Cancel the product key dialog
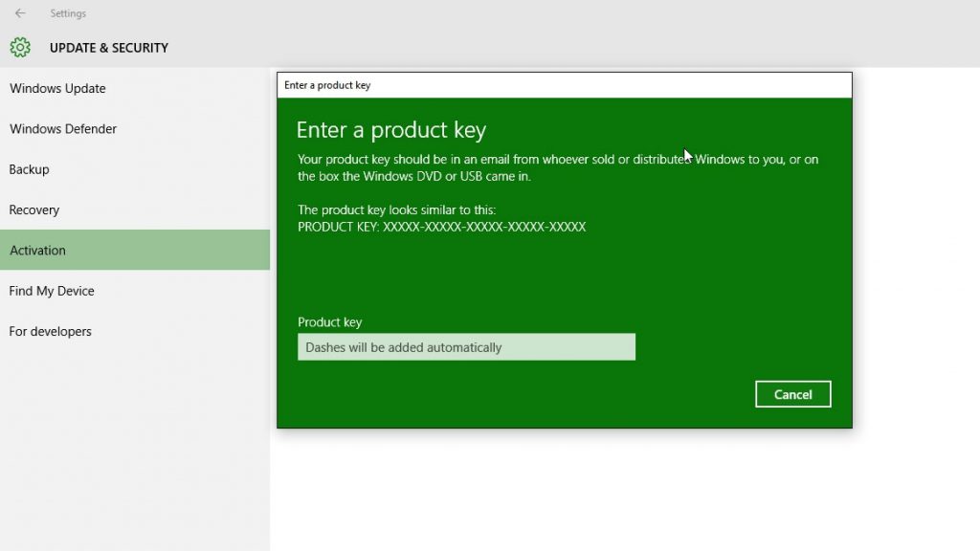This screenshot has height=551, width=980. tap(792, 394)
